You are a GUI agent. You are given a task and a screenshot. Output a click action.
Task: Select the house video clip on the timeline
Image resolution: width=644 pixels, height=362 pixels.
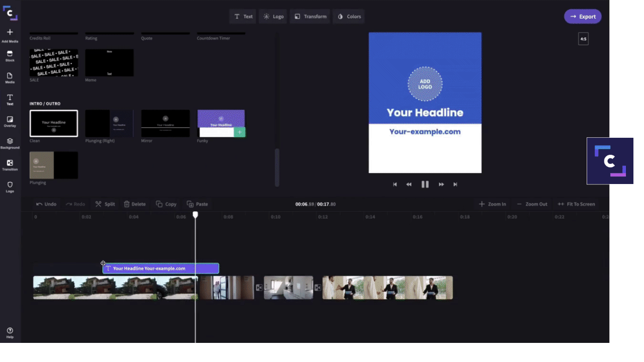[x=115, y=288]
